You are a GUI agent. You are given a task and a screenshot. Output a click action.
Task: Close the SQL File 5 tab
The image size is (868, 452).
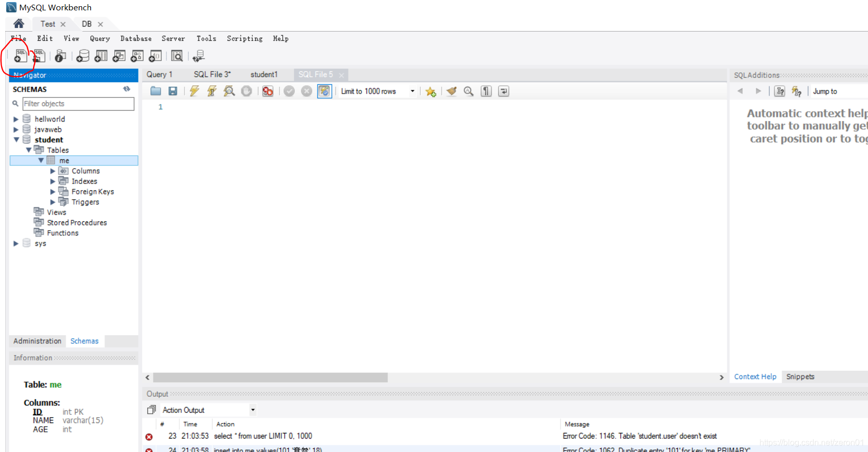click(x=341, y=75)
